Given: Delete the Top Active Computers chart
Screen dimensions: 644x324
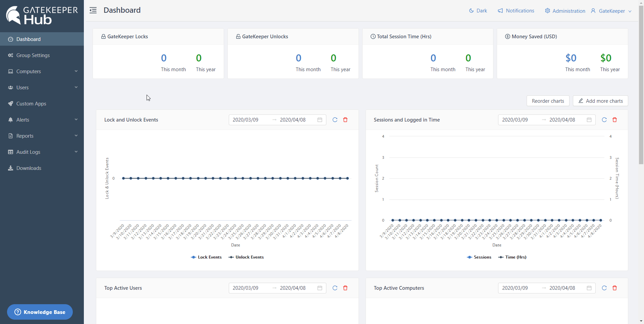Looking at the screenshot, I should click(614, 288).
